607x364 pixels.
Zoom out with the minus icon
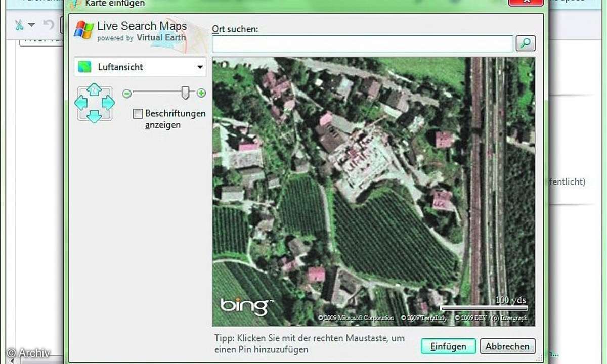(x=127, y=93)
